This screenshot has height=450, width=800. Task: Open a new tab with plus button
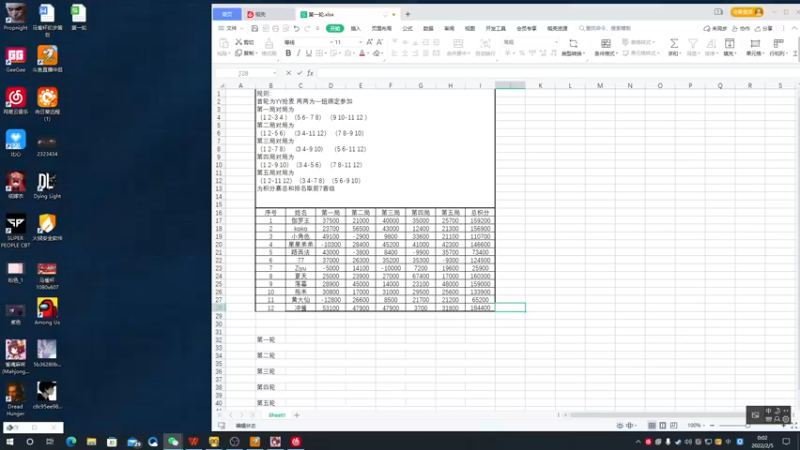[x=408, y=14]
